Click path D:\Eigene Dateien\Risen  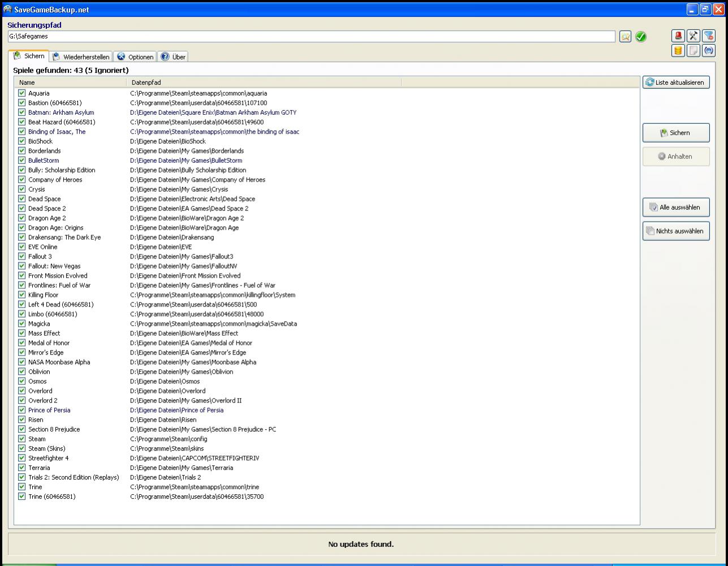coord(163,420)
